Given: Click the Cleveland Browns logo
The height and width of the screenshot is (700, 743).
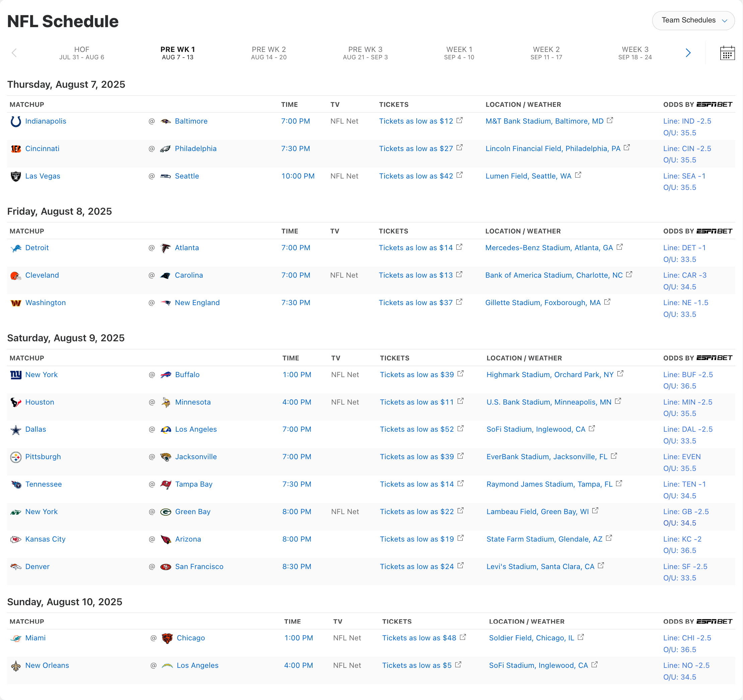Looking at the screenshot, I should tap(16, 276).
